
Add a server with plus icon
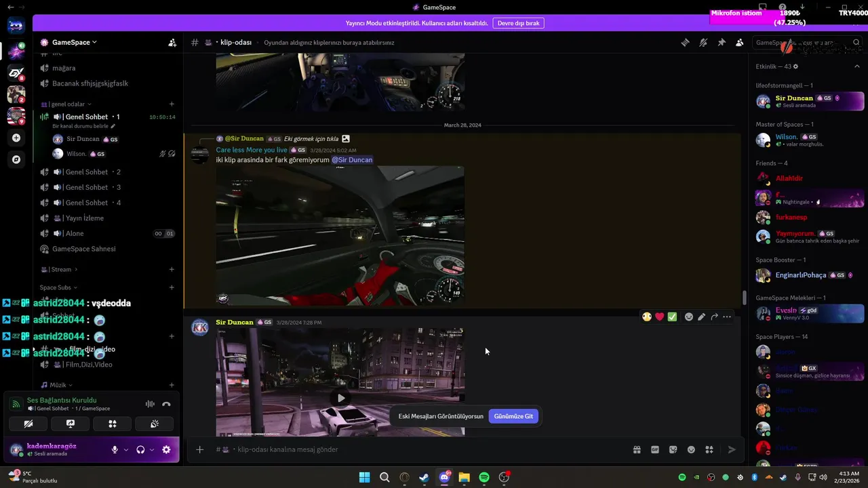16,138
